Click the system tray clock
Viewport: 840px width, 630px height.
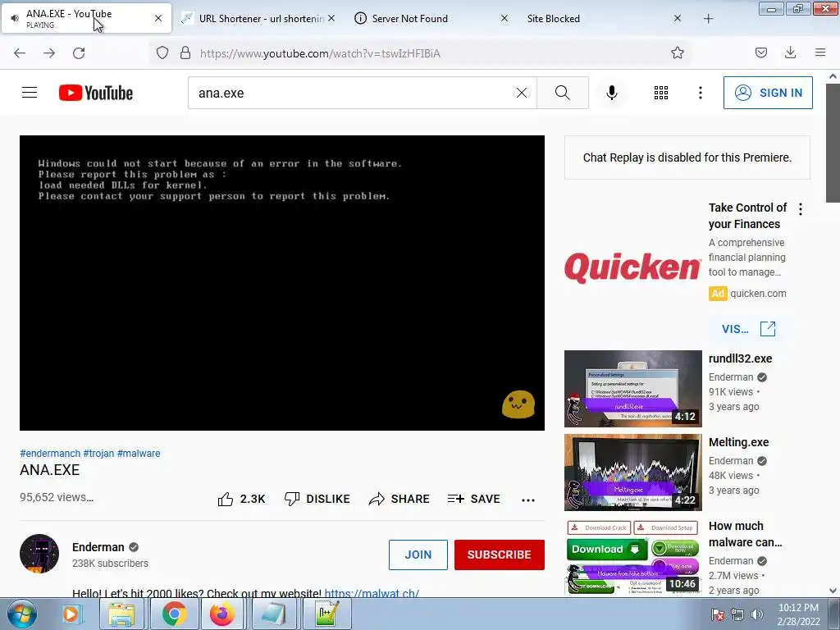(798, 614)
